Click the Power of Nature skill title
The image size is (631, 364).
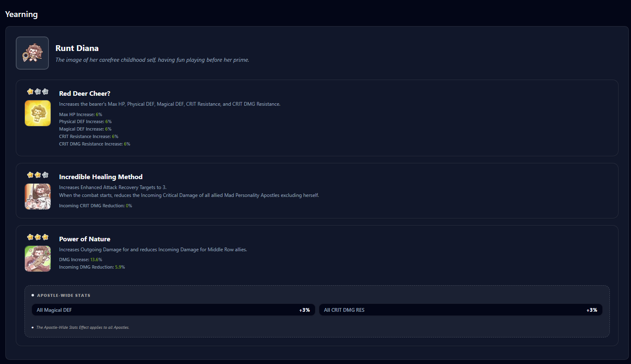[85, 239]
